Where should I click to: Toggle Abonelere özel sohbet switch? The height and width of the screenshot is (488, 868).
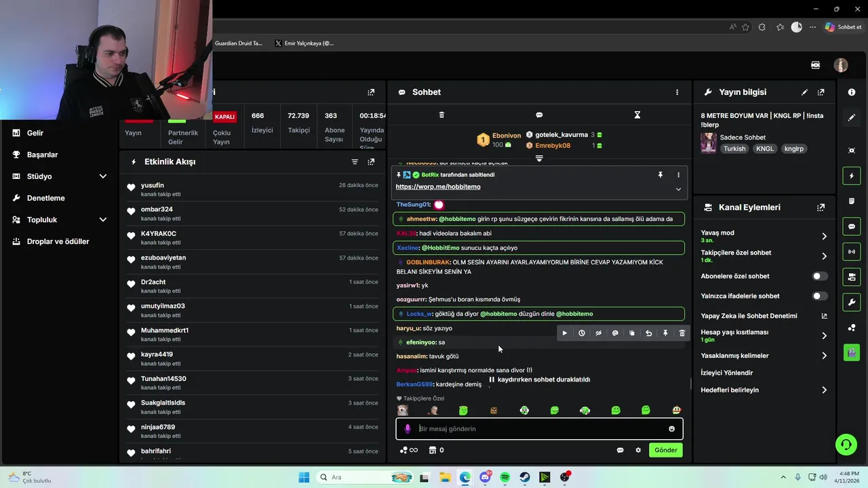(820, 277)
